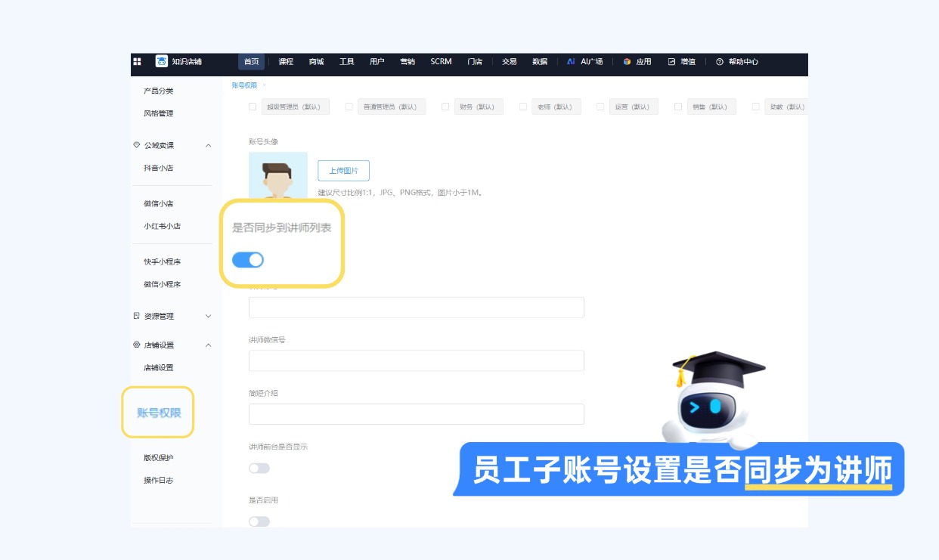
Task: Open 风格管理 in the sidebar
Action: coord(159,113)
